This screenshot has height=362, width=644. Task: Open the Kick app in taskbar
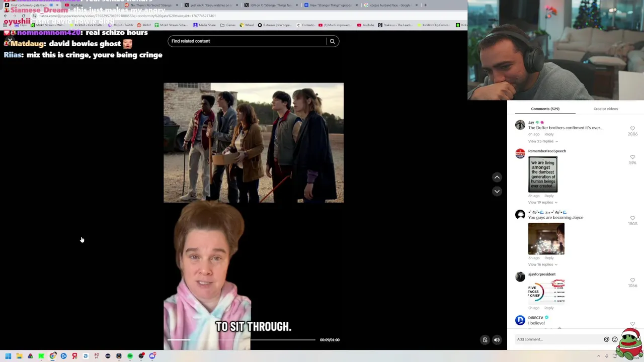tap(41, 356)
